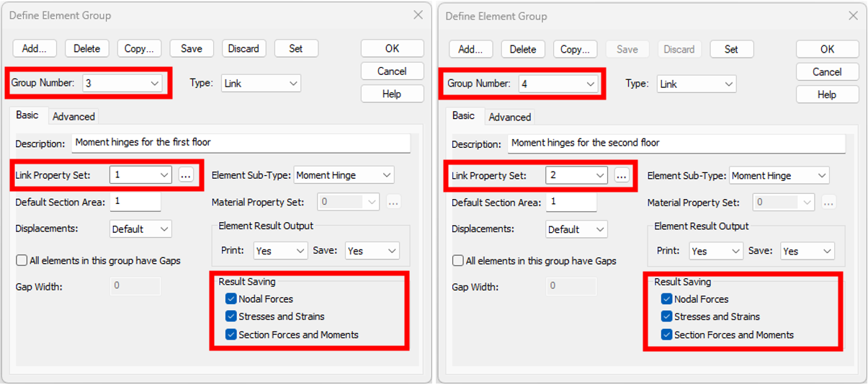The height and width of the screenshot is (385, 868).
Task: Uncheck Nodal Forces in Group 3 dialog
Action: [231, 298]
